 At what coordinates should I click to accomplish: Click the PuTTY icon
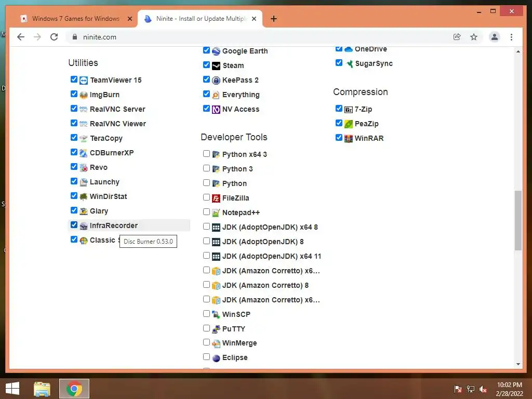click(216, 329)
